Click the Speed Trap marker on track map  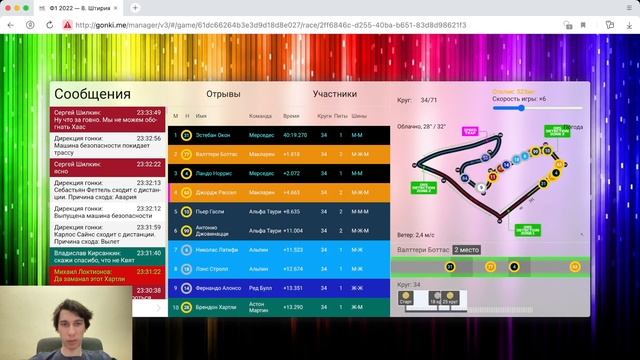click(470, 131)
